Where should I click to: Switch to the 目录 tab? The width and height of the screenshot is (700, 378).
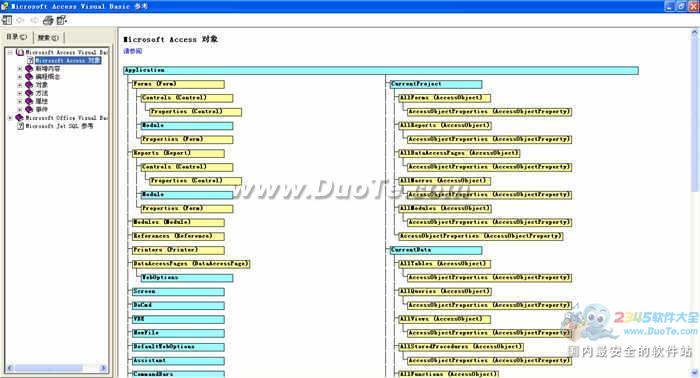pyautogui.click(x=17, y=37)
